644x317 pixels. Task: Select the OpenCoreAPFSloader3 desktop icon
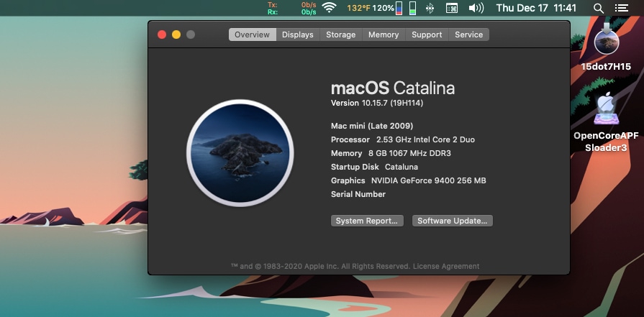606,122
